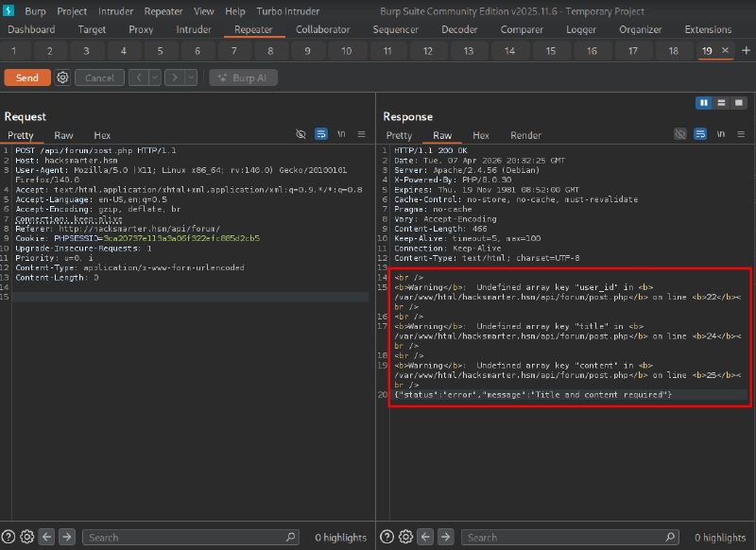
Task: Open Response search help icon
Action: point(387,537)
